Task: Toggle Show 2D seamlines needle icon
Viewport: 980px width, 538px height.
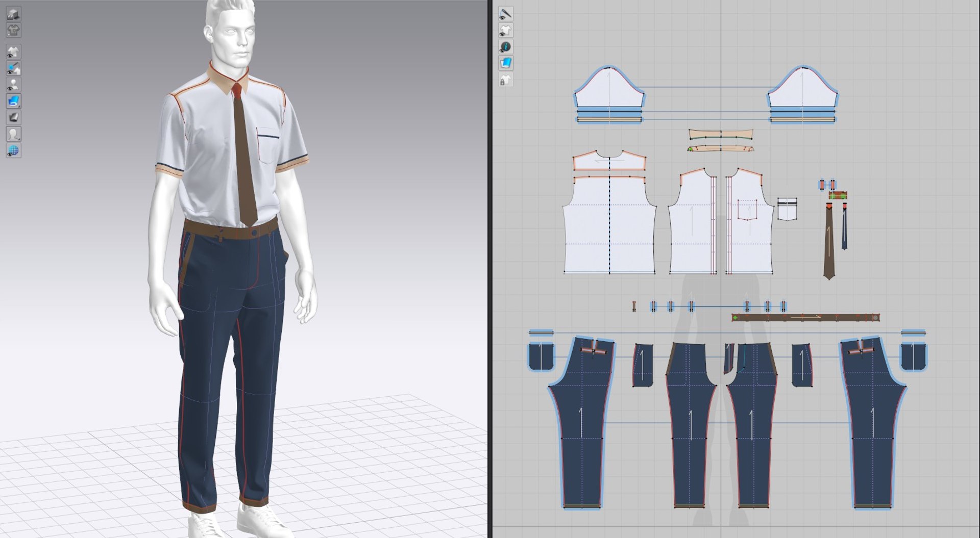Action: [505, 14]
